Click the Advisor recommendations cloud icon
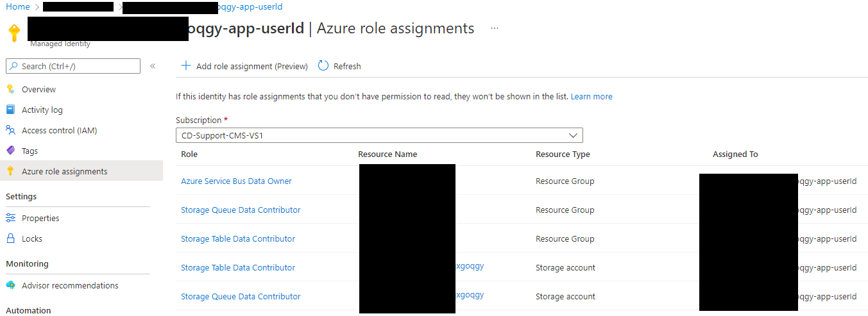The height and width of the screenshot is (316, 868). (x=10, y=285)
